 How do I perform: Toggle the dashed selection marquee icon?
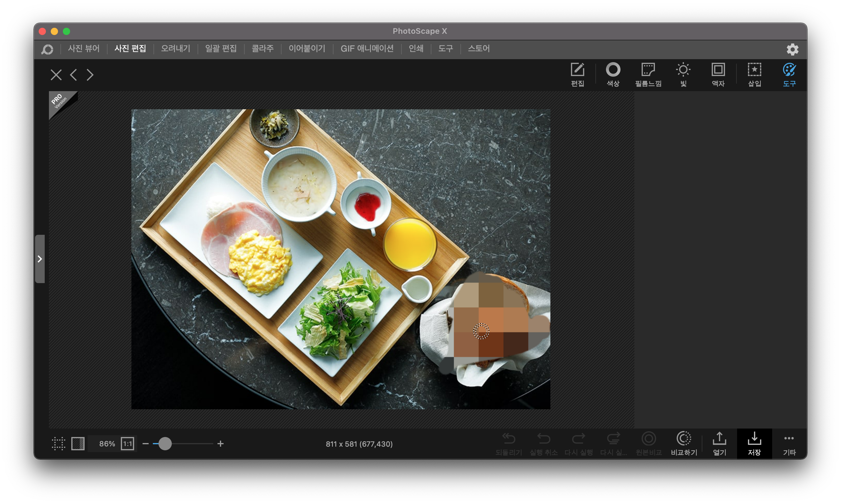pyautogui.click(x=59, y=444)
